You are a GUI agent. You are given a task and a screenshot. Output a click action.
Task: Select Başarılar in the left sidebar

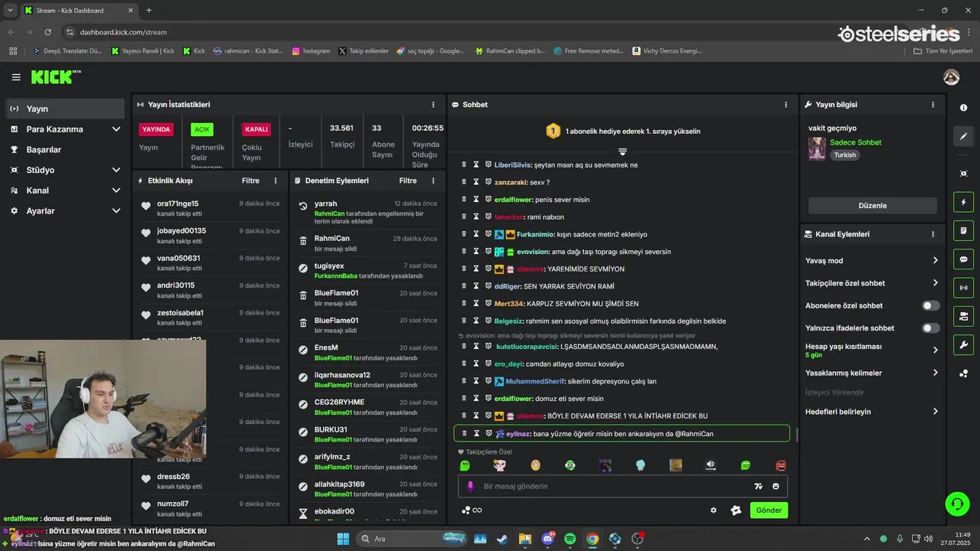[65, 150]
